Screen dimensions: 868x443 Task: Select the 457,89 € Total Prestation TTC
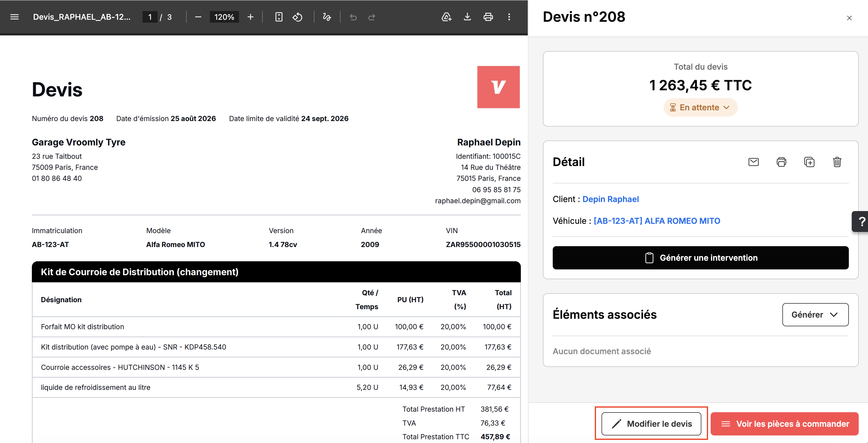pyautogui.click(x=495, y=437)
